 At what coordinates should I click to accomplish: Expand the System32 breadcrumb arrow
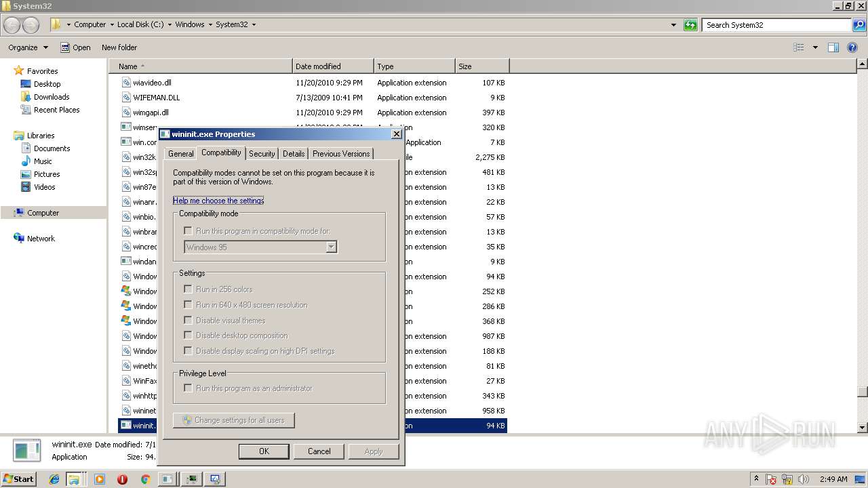click(254, 25)
